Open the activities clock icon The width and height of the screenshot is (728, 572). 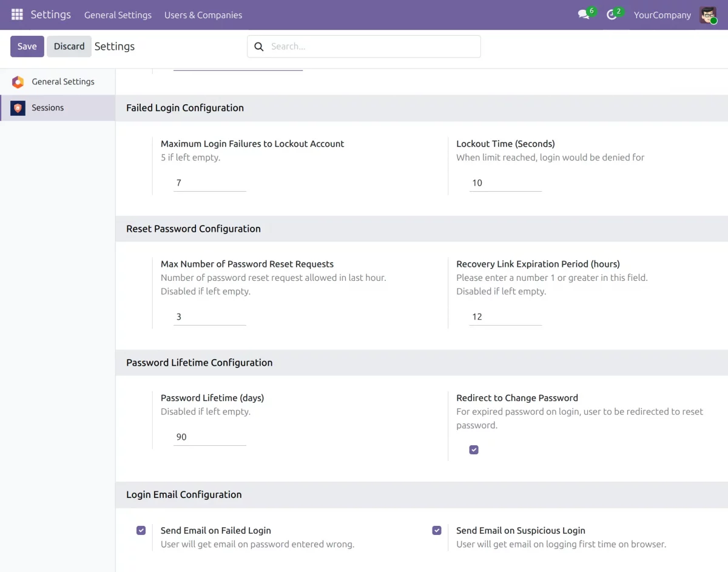point(612,15)
